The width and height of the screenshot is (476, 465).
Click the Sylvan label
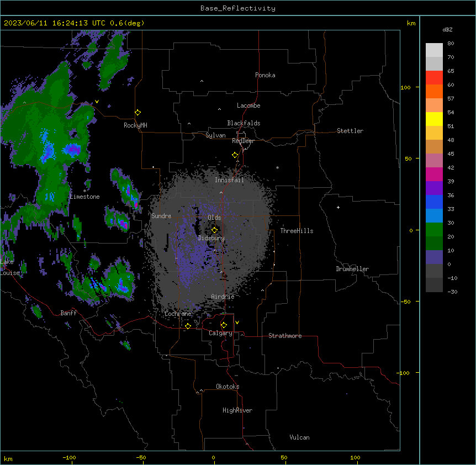pyautogui.click(x=215, y=135)
